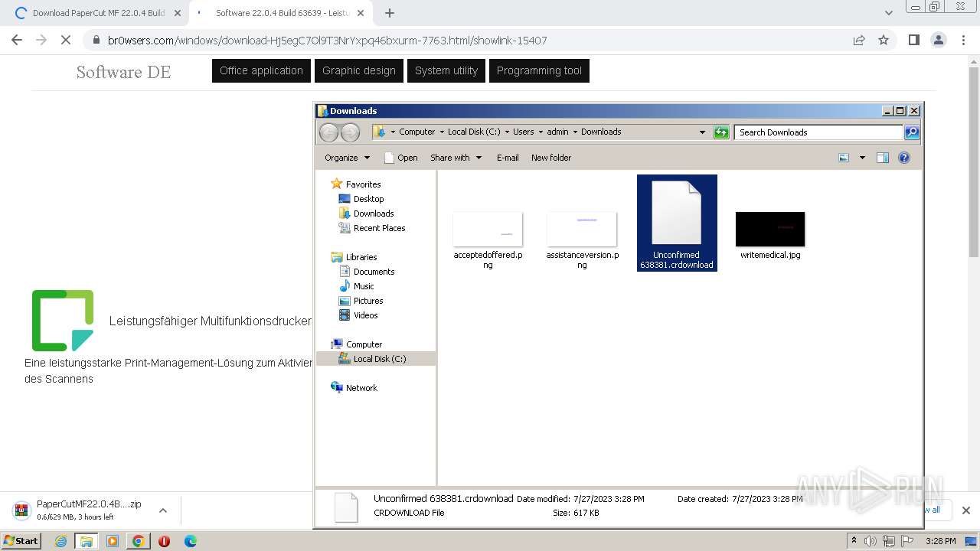Open Programming tool site menu

[x=539, y=70]
